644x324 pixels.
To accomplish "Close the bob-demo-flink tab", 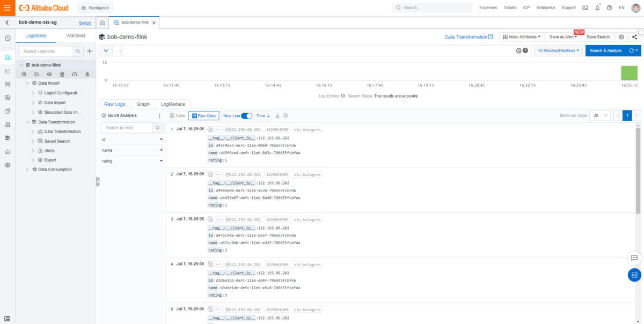I will (155, 23).
